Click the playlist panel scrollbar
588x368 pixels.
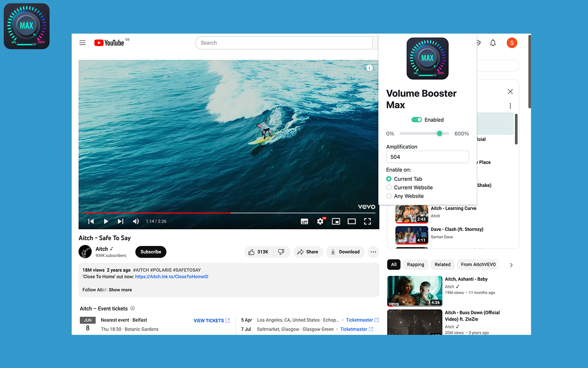[516, 129]
